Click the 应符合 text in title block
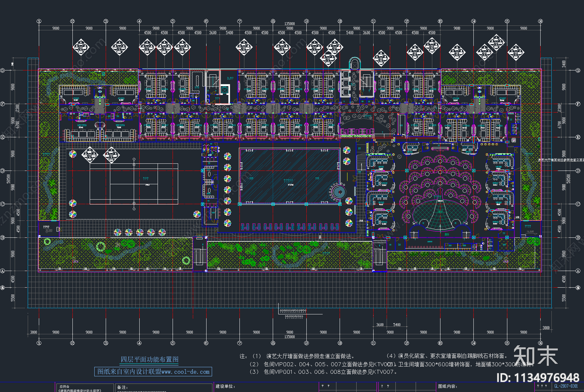 pos(64,387)
